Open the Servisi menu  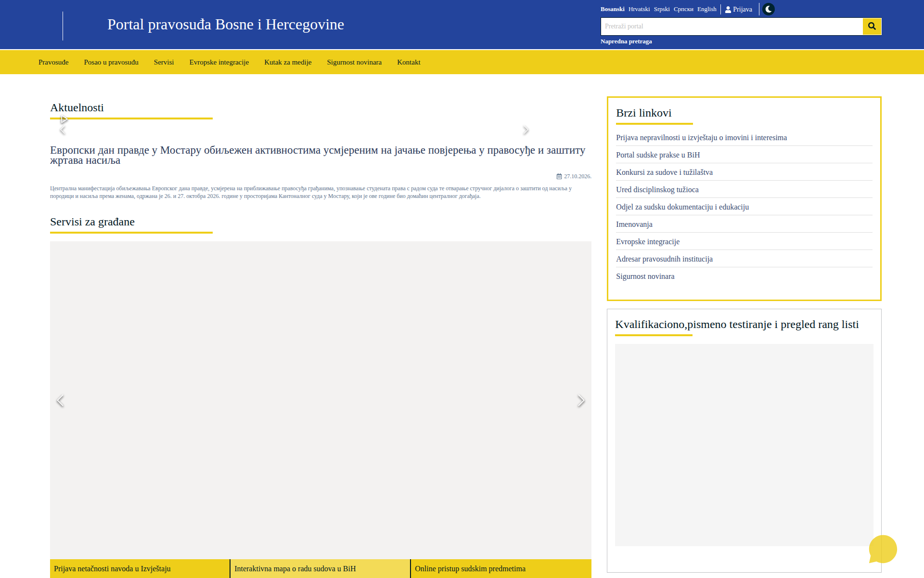tap(164, 62)
